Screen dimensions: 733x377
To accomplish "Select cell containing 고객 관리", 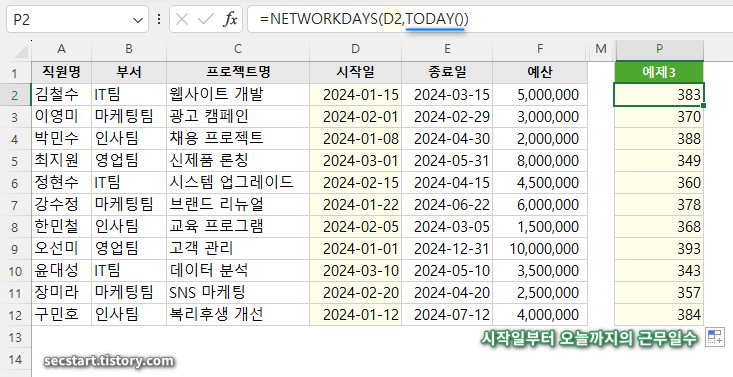I will tap(238, 249).
